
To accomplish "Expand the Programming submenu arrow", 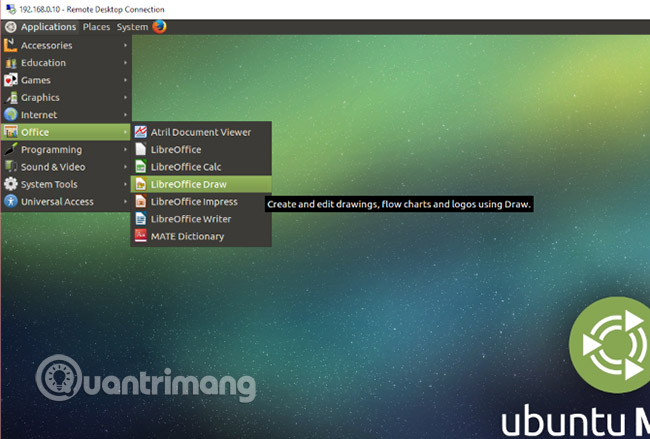I will [x=125, y=149].
